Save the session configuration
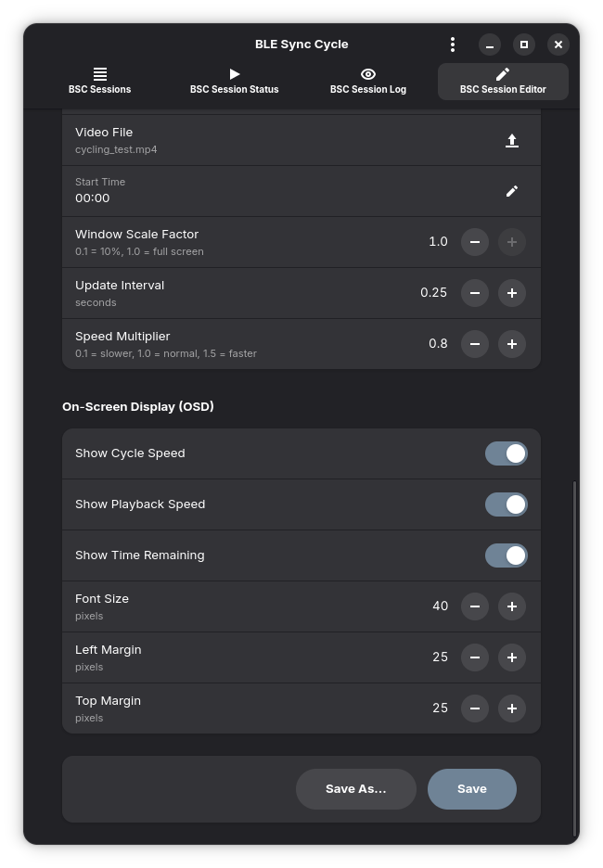Screen dimensions: 603x868 click(x=471, y=788)
